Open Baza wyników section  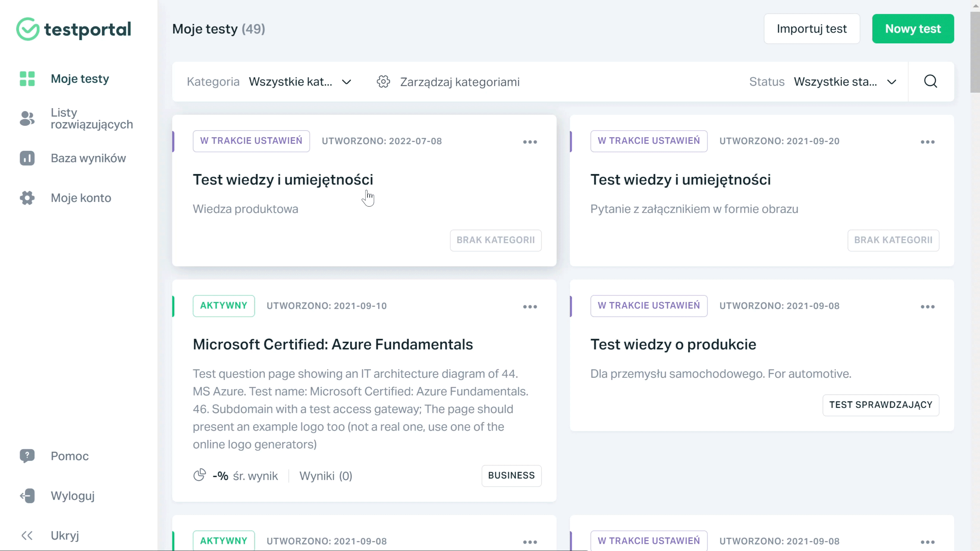88,158
